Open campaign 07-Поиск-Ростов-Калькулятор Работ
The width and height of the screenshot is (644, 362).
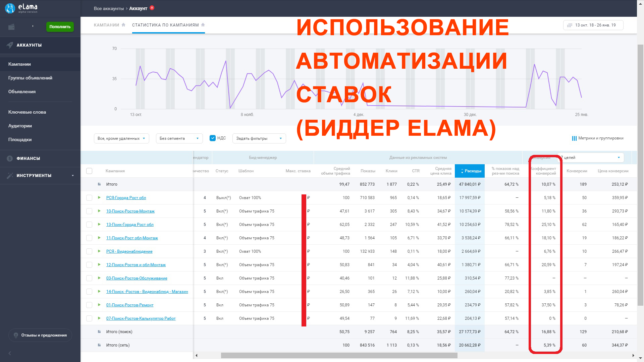point(141,318)
